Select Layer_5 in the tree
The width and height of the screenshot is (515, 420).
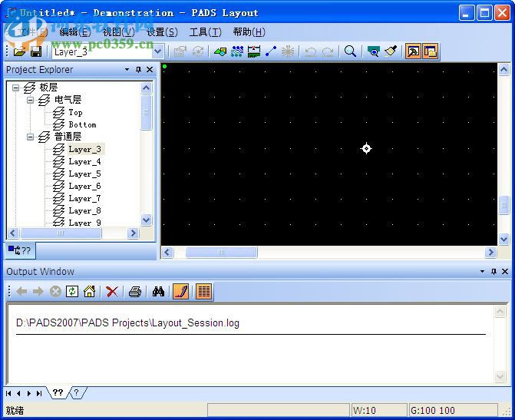click(x=84, y=174)
